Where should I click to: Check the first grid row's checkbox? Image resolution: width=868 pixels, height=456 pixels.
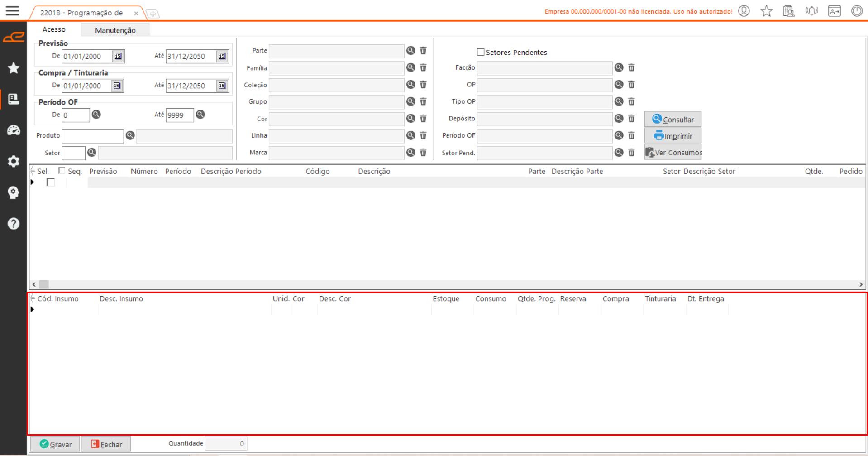click(51, 182)
